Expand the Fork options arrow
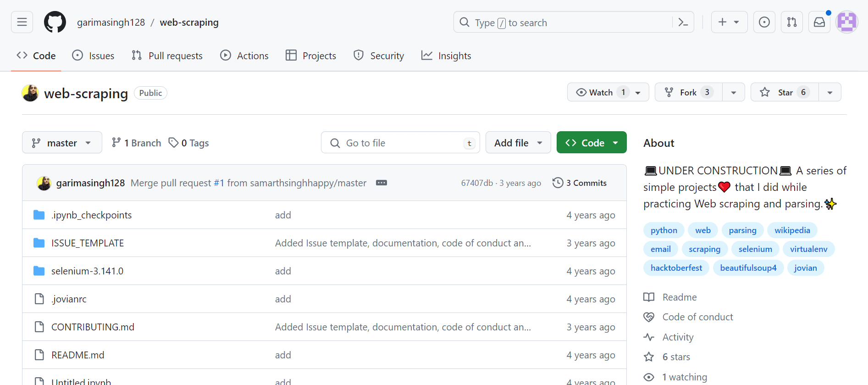Viewport: 868px width, 385px height. (x=733, y=92)
